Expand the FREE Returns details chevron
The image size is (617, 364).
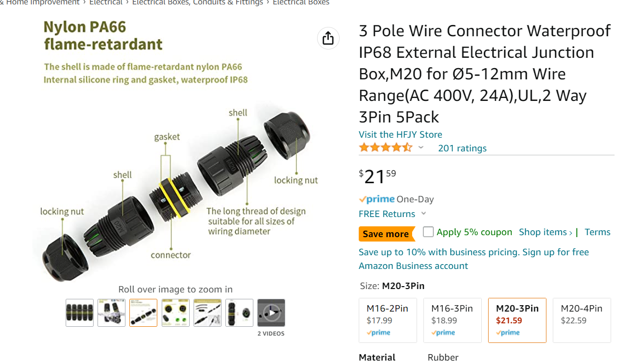click(423, 214)
